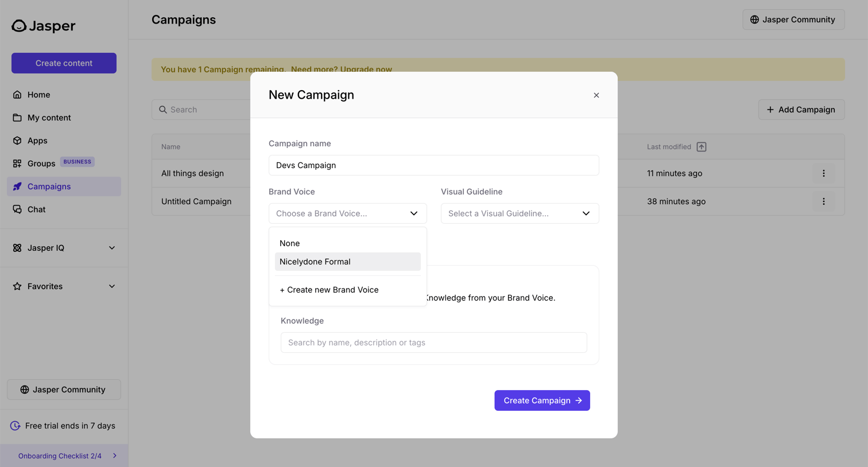Click the Add Campaign button
The image size is (868, 467).
801,110
